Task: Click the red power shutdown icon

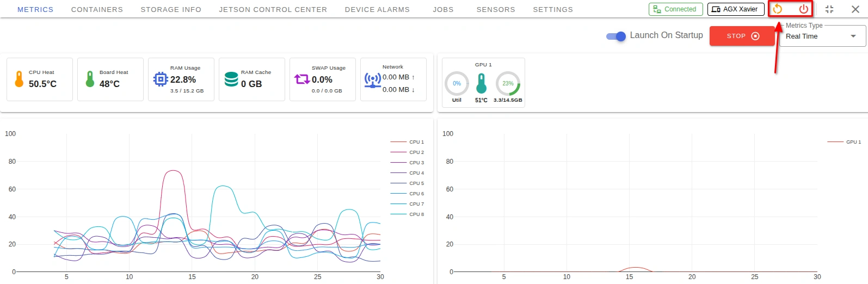Action: pos(803,9)
